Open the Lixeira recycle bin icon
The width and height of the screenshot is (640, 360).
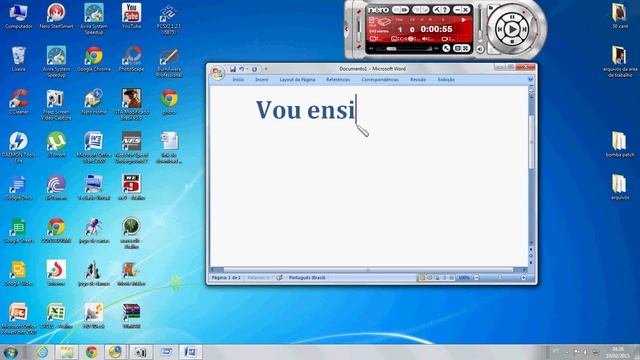click(18, 60)
